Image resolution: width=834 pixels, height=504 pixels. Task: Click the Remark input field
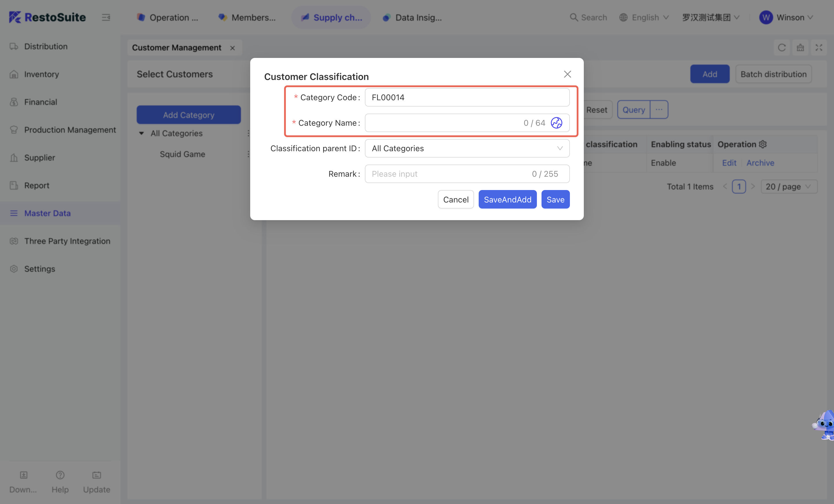pos(447,174)
